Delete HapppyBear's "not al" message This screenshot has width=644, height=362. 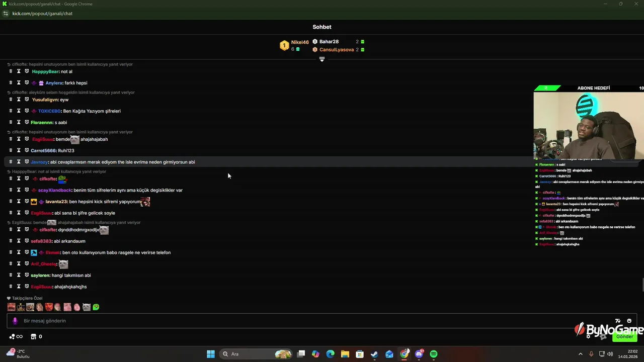(x=11, y=71)
